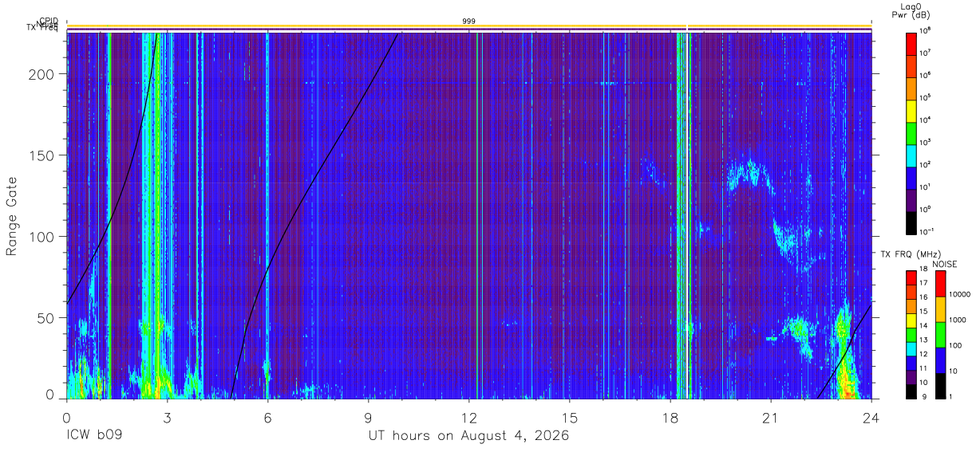Click the x-axis tick label '9'

pyautogui.click(x=368, y=417)
